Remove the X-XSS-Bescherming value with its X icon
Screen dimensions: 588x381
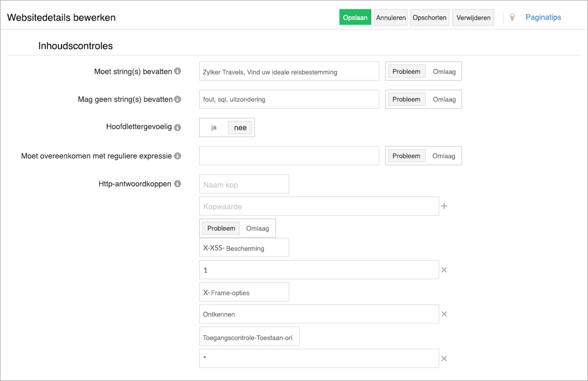444,269
